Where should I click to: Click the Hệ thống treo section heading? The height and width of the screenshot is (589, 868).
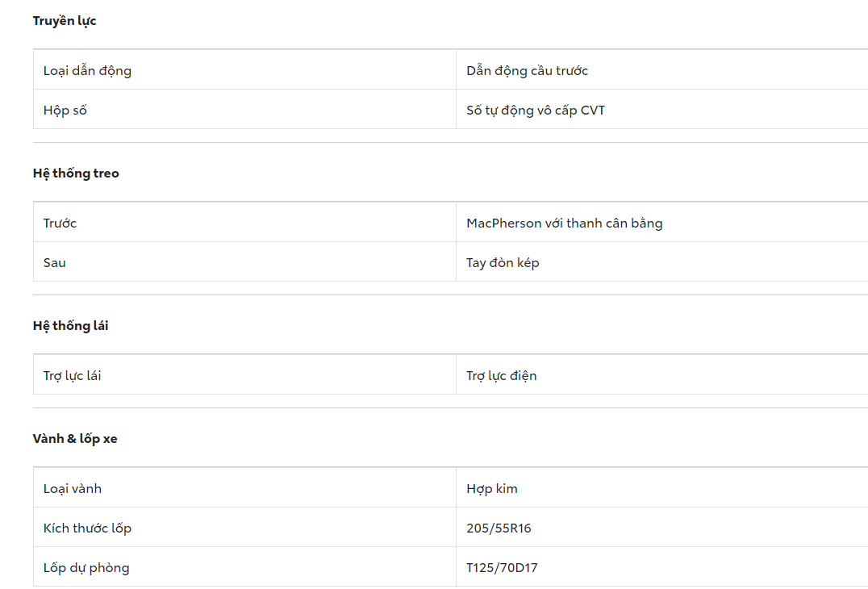pos(76,173)
